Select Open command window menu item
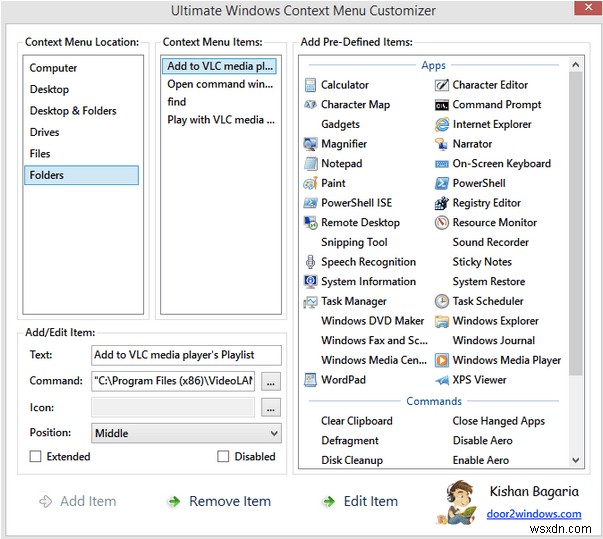The width and height of the screenshot is (603, 539). point(220,84)
